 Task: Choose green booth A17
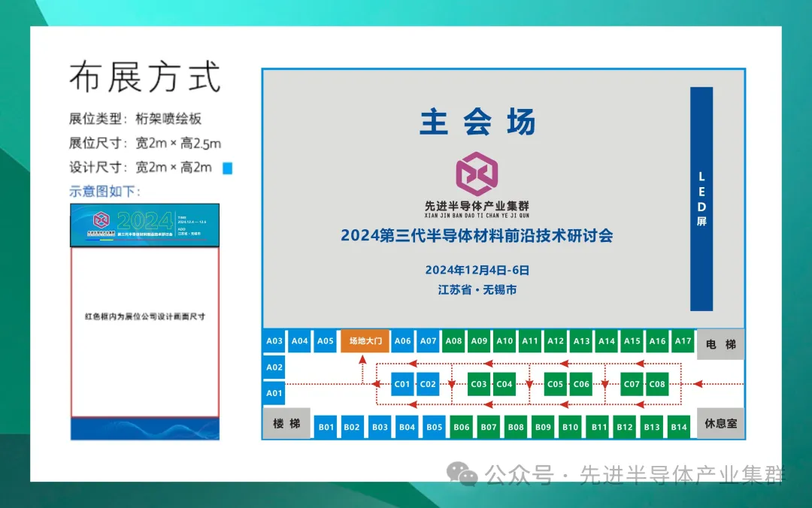683,341
